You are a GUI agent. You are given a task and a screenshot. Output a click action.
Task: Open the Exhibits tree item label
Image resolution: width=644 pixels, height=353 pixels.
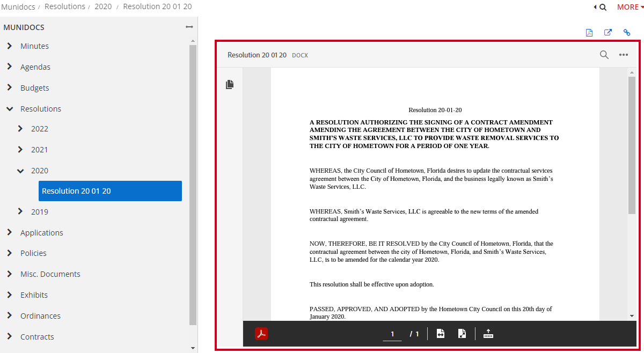point(34,295)
